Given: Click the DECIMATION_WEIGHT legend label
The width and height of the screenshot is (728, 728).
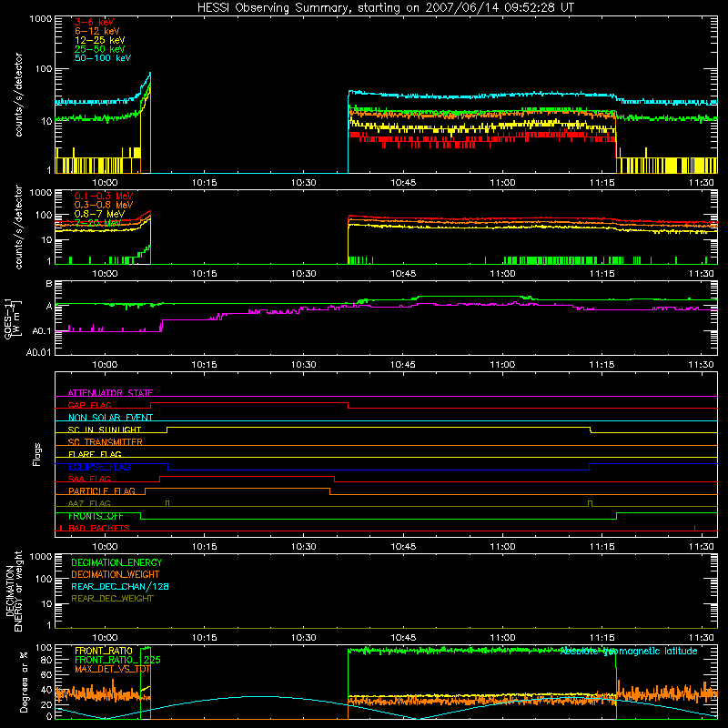Looking at the screenshot, I should coord(116,574).
